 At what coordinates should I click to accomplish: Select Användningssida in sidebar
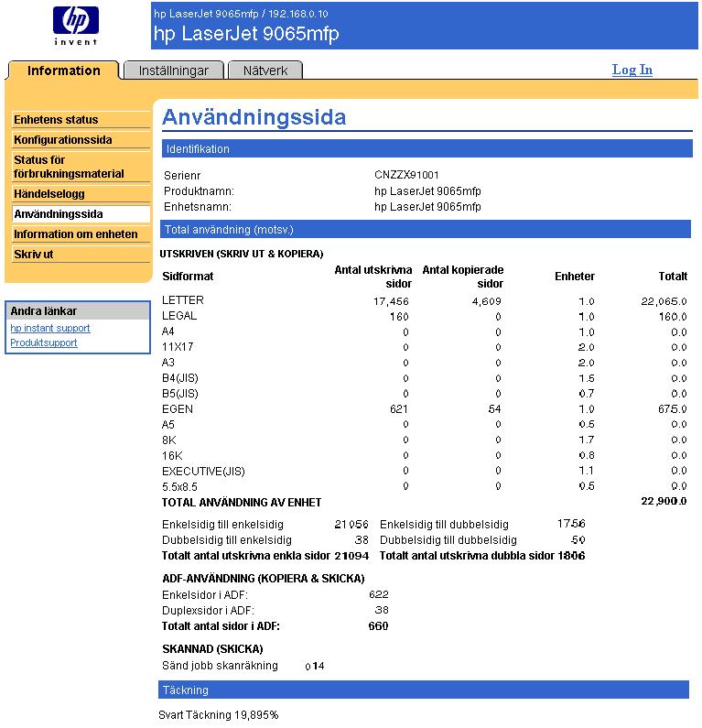pyautogui.click(x=81, y=214)
